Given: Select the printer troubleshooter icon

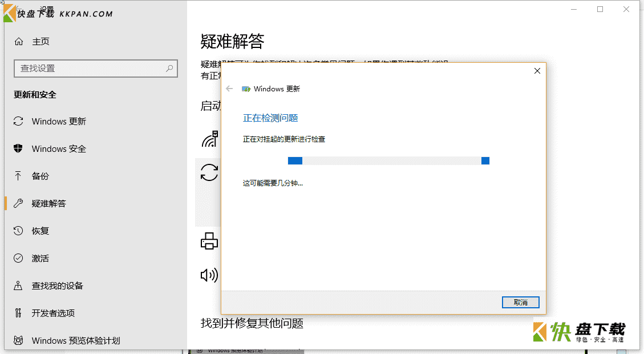Looking at the screenshot, I should click(209, 241).
